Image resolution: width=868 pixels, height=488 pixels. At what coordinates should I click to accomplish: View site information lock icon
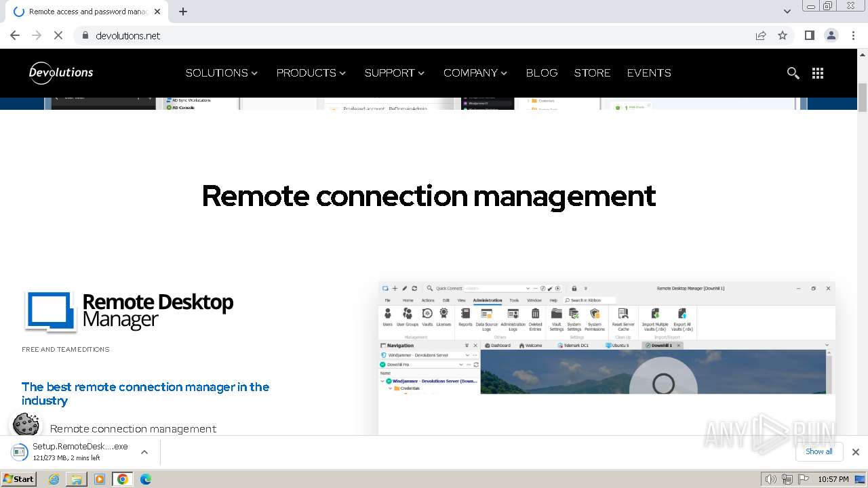click(85, 36)
